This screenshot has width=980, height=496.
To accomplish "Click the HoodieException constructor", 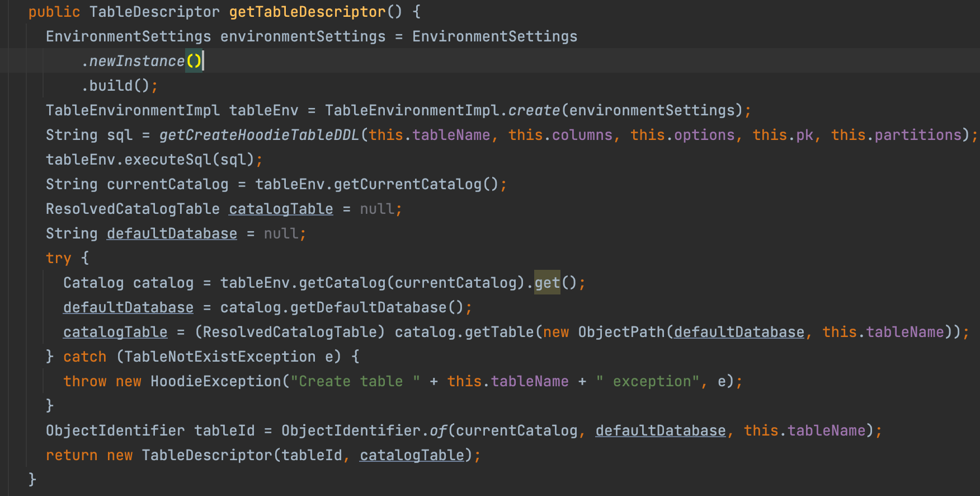I will click(x=216, y=381).
